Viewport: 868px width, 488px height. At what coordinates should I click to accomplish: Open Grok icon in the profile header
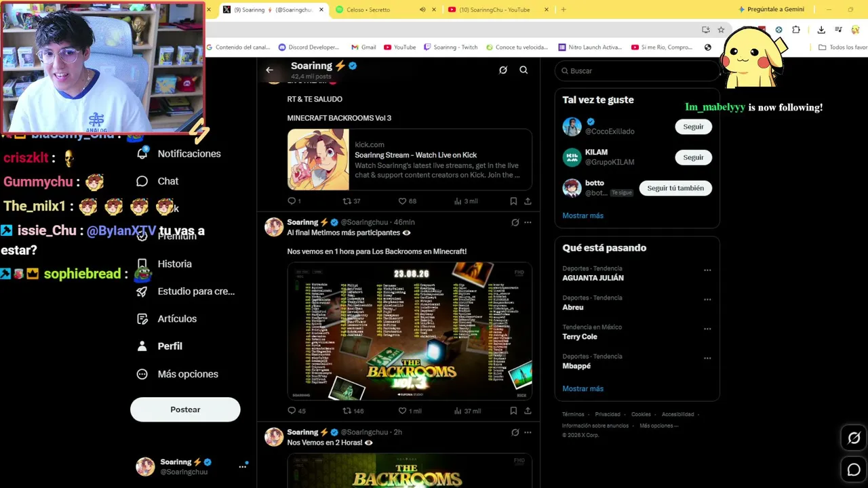click(x=503, y=70)
